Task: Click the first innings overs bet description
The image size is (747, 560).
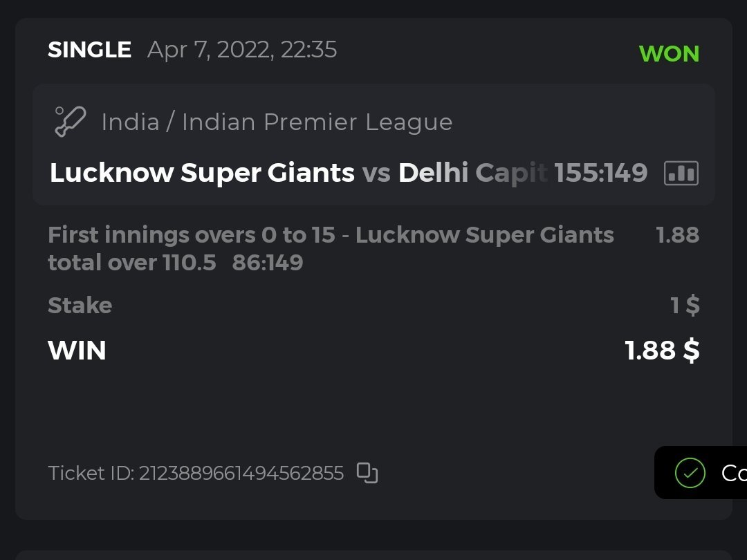Action: pyautogui.click(x=331, y=236)
